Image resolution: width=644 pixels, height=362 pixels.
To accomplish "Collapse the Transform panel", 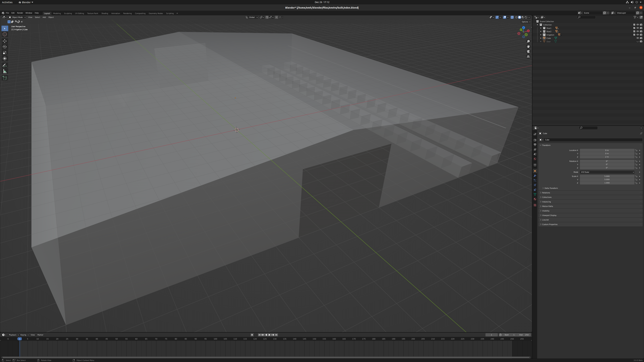I will tap(545, 145).
